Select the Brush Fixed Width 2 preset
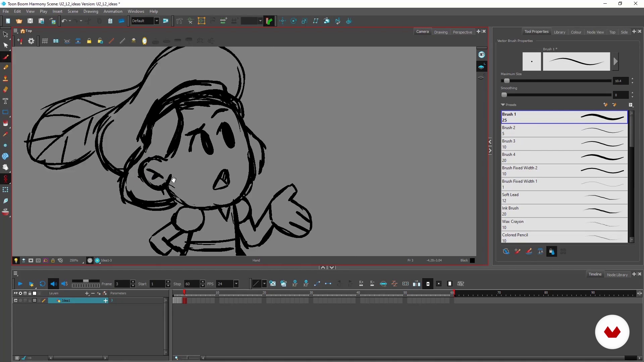The image size is (644, 362). [x=564, y=171]
